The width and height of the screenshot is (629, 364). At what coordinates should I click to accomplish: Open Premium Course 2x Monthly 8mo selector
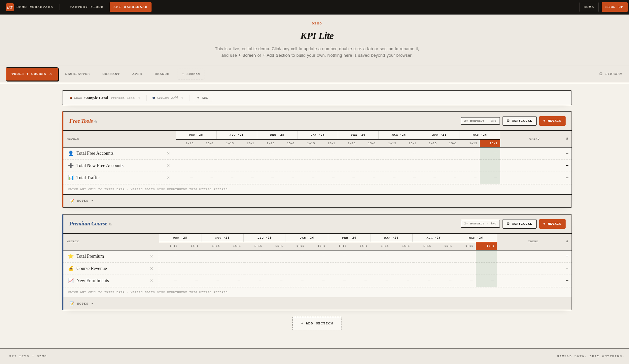(480, 224)
